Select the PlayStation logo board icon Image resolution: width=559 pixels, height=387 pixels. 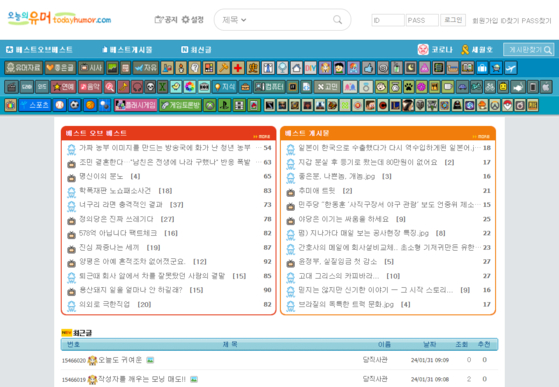point(224,105)
